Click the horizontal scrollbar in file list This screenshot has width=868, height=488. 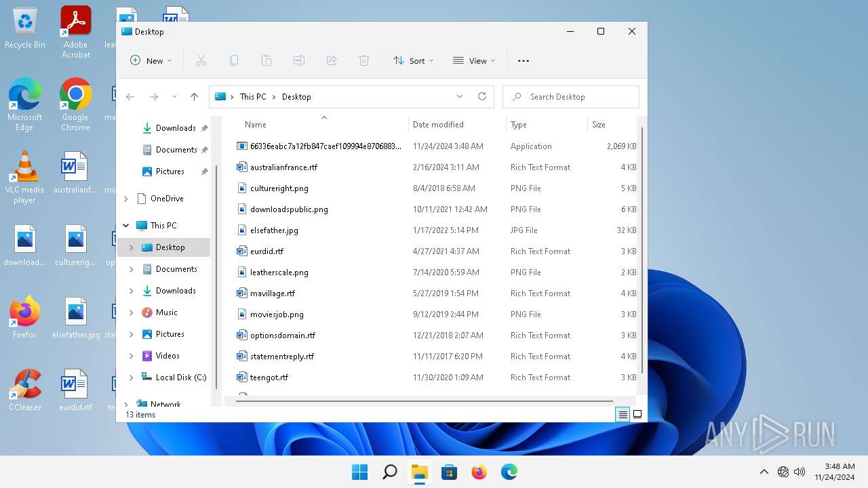[x=424, y=401]
